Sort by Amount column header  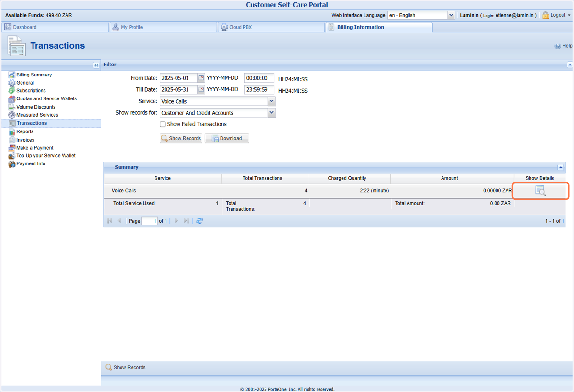click(452, 178)
